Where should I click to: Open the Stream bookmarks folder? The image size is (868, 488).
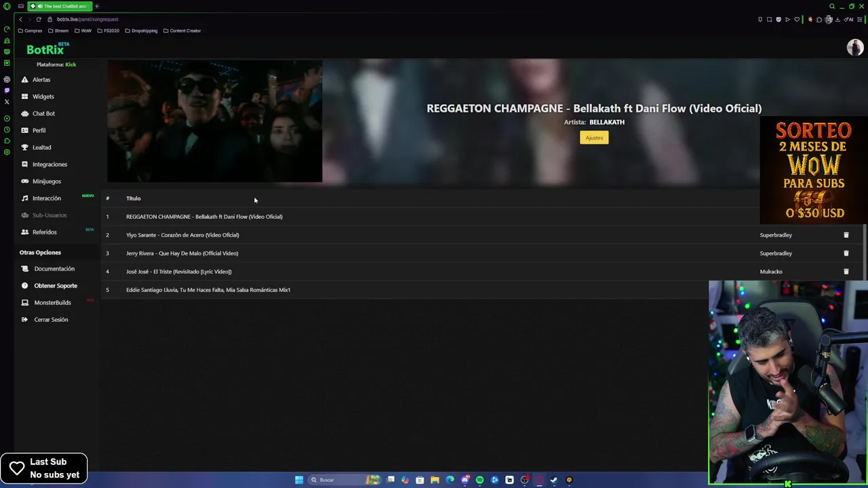tap(58, 30)
